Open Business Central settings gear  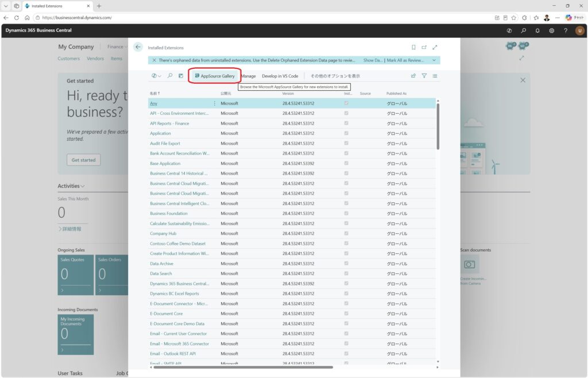[552, 31]
